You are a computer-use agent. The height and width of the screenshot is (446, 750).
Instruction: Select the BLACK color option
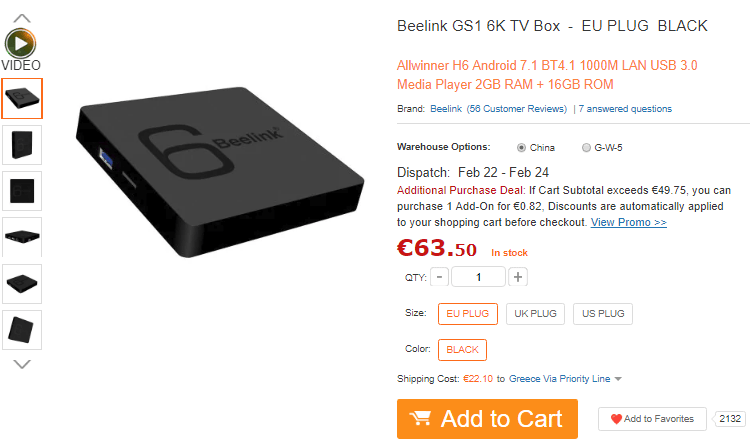tap(463, 350)
